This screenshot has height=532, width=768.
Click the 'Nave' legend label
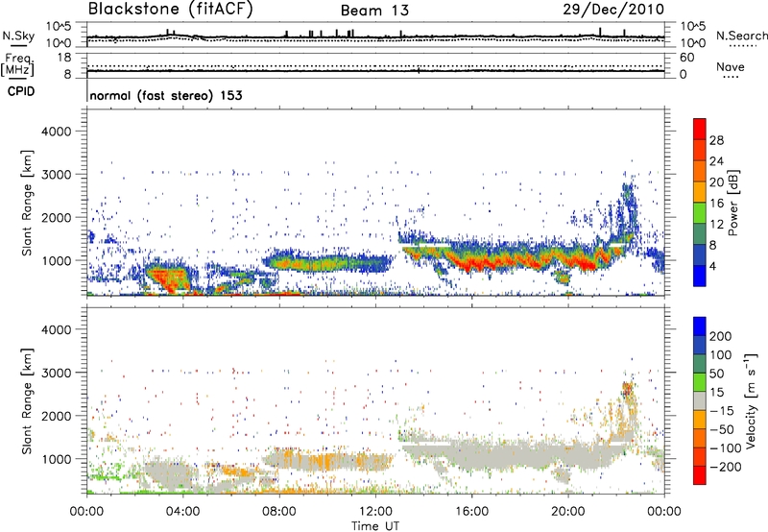coord(731,67)
